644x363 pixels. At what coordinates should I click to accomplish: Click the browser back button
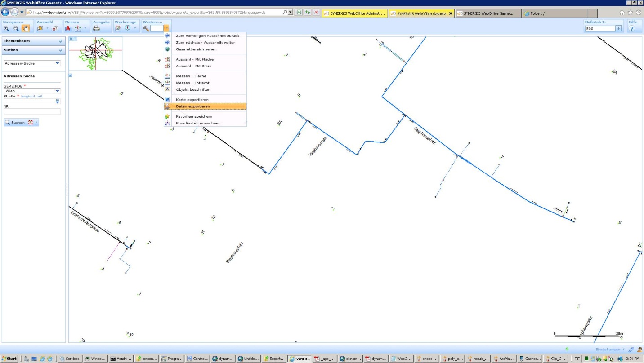tap(6, 12)
